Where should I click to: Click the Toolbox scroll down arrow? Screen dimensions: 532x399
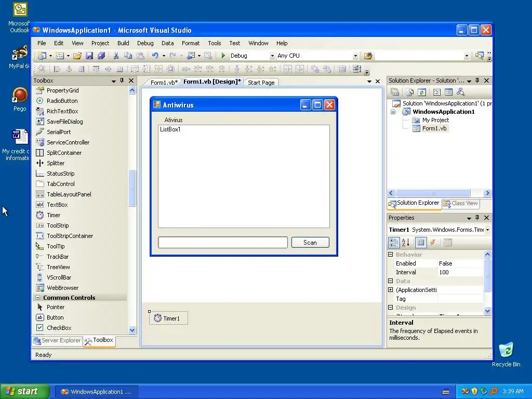click(132, 330)
